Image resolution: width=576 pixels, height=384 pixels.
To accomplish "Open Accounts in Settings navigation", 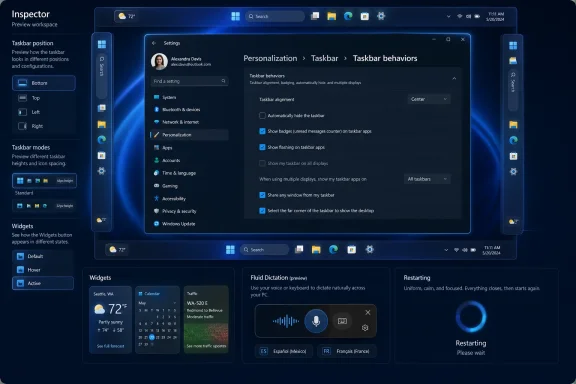I will click(190, 160).
